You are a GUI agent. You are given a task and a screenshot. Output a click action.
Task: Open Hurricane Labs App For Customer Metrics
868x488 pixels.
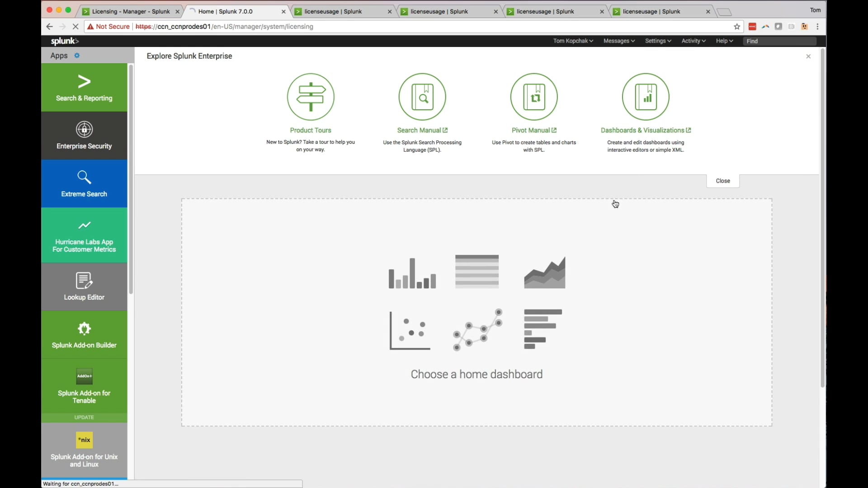pyautogui.click(x=84, y=235)
